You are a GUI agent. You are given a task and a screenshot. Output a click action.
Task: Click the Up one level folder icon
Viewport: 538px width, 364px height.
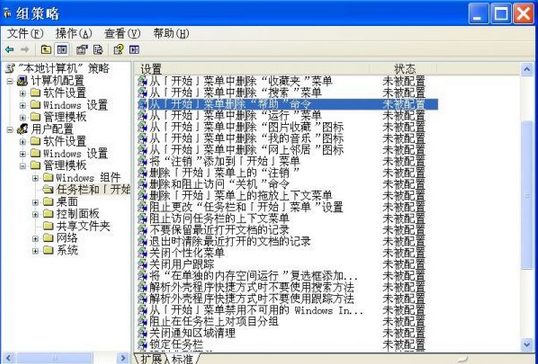tap(46, 50)
